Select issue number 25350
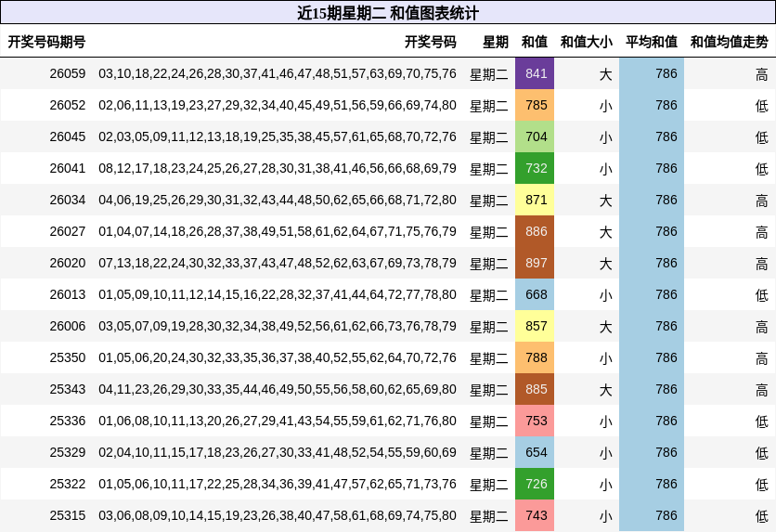Image resolution: width=776 pixels, height=532 pixels. 68,357
